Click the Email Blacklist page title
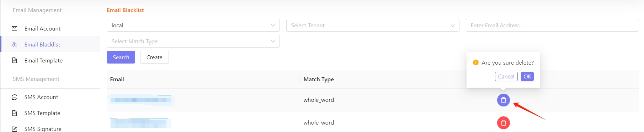 (125, 10)
